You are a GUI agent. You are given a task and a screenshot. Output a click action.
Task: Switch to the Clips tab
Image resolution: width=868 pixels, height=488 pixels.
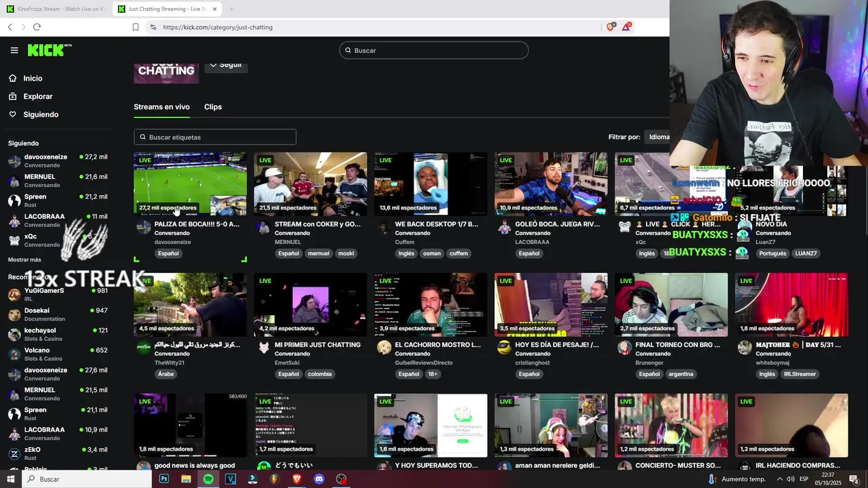213,107
